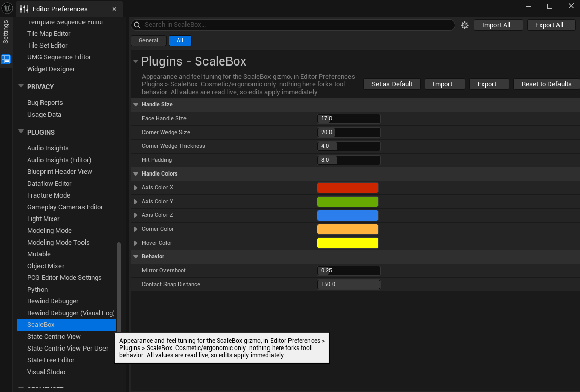Open Modeling Mode Tools settings

[x=58, y=243]
